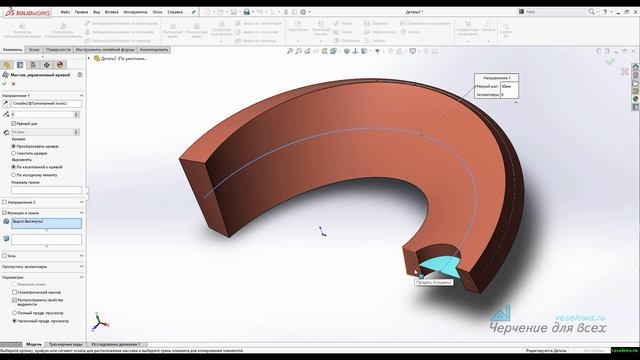Screen dimensions: 640x360
Task: Click the Previous View icon in the view toolbar
Action: pyautogui.click(x=307, y=51)
